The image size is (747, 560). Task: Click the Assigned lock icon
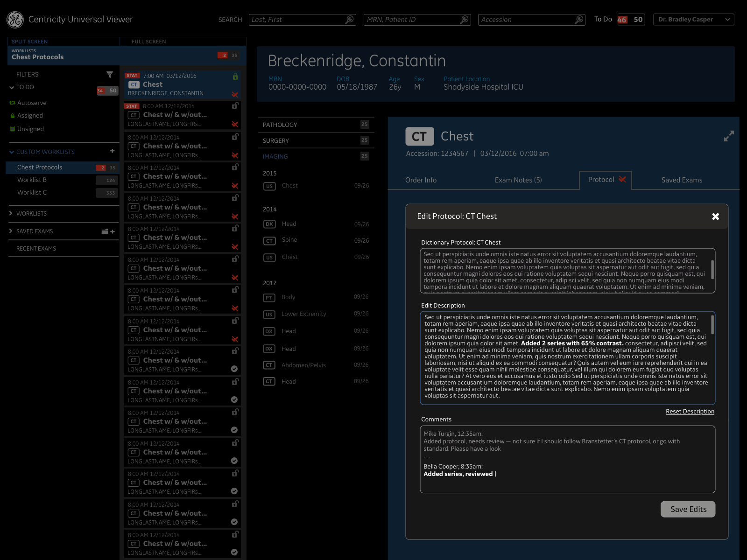coord(13,116)
